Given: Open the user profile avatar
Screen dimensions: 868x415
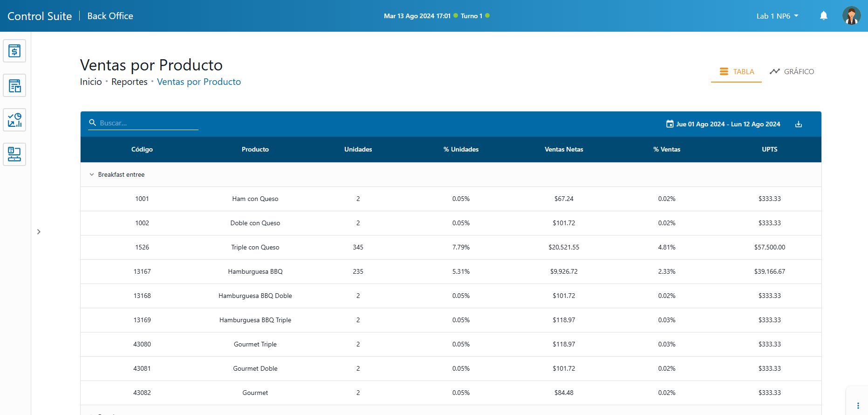Looking at the screenshot, I should 851,16.
